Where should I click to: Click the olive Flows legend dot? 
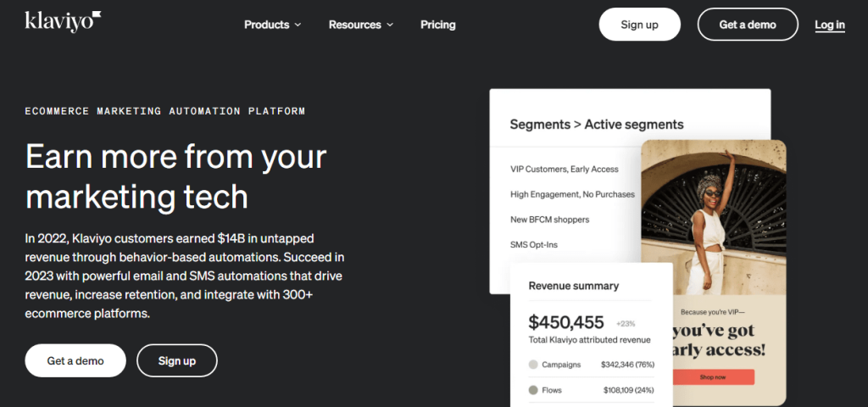click(x=533, y=390)
